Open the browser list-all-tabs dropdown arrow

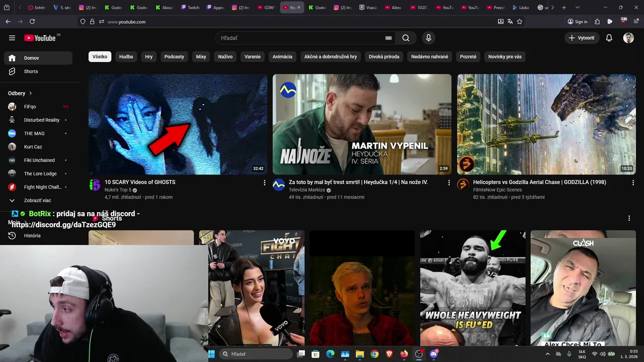pyautogui.click(x=577, y=8)
